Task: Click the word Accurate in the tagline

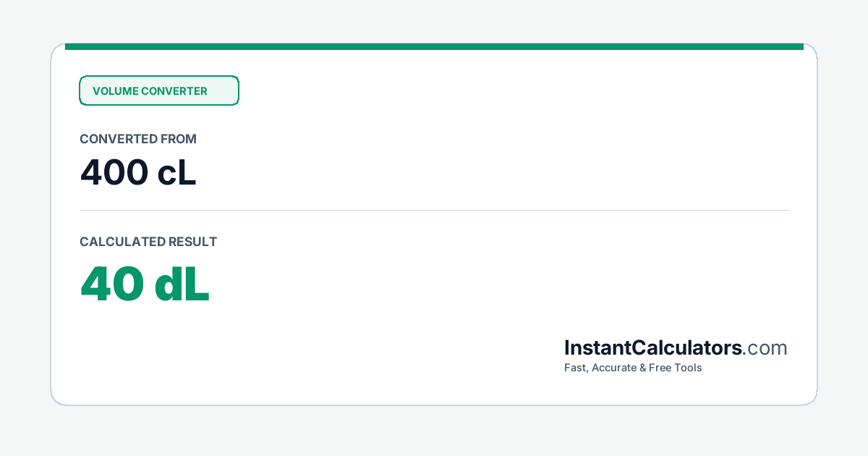Action: pyautogui.click(x=614, y=368)
